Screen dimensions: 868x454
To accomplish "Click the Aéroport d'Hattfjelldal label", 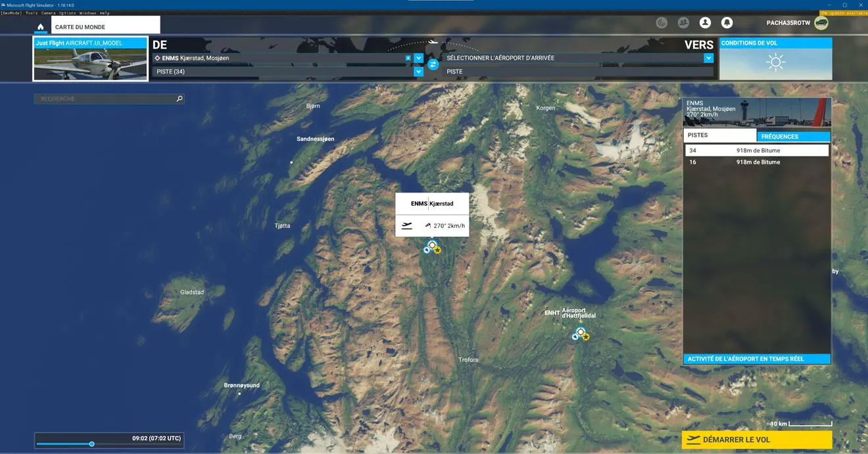I will [x=579, y=313].
